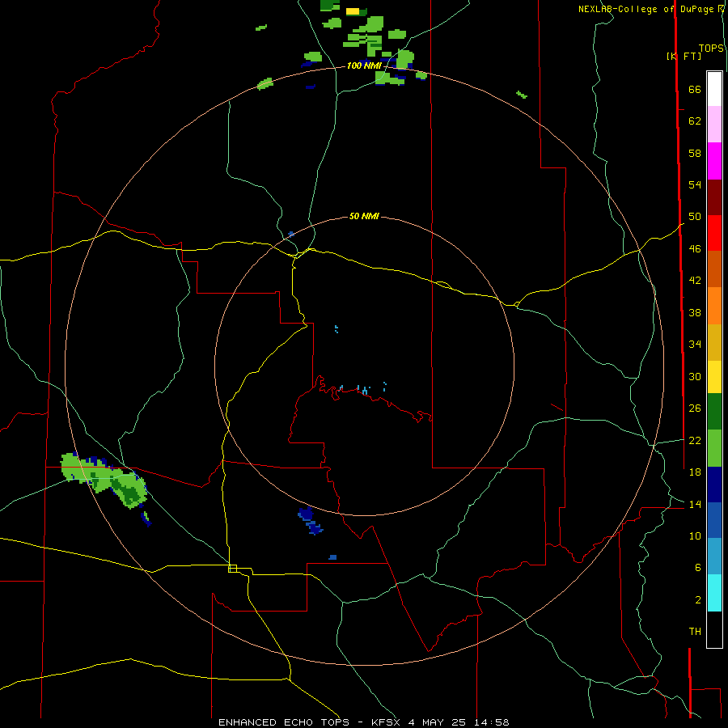Click the 26 value on the scale

[x=695, y=408]
